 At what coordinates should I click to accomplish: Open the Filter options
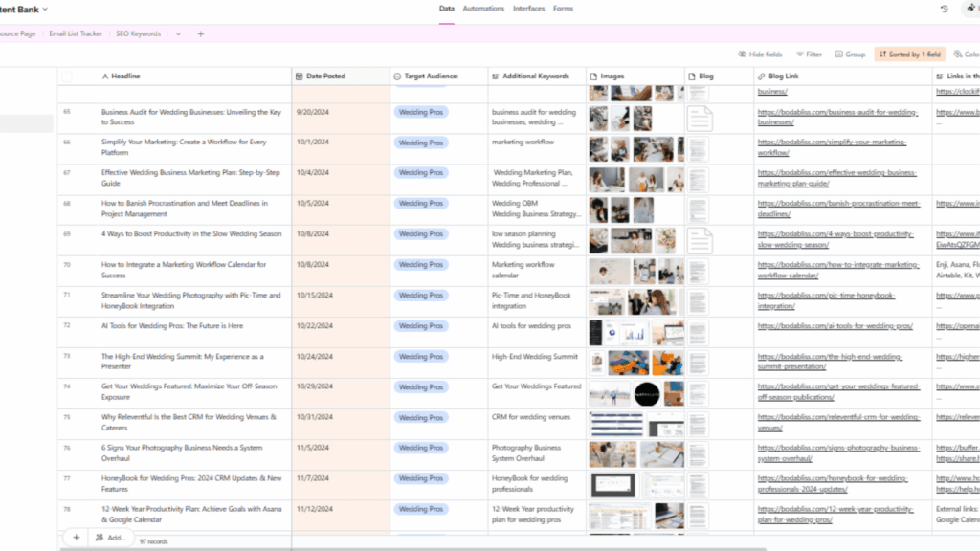coord(807,55)
